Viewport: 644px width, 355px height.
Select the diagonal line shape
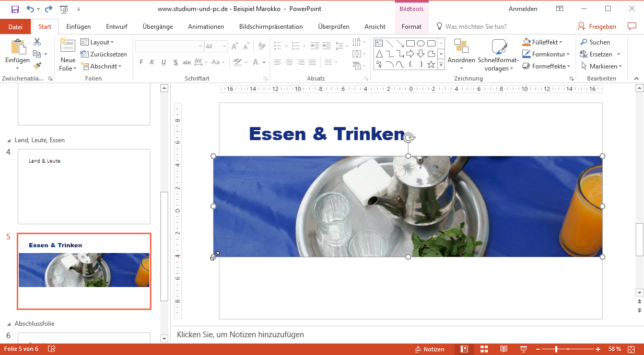click(390, 43)
